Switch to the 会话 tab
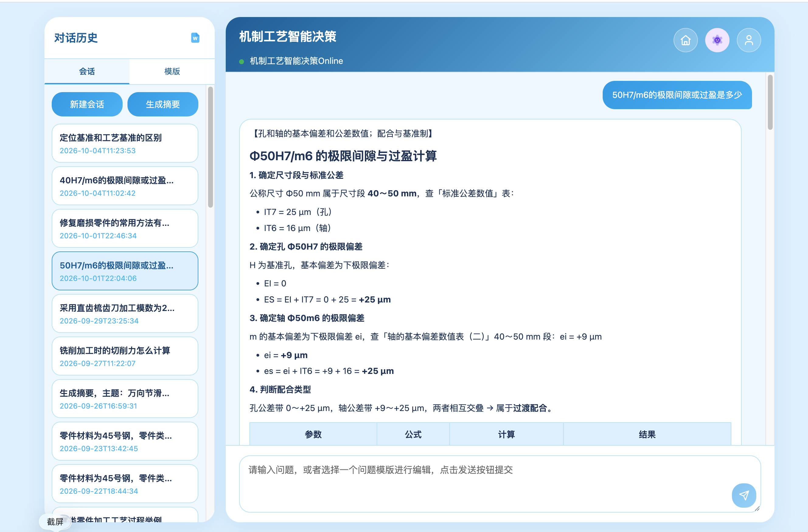The image size is (808, 532). point(87,71)
